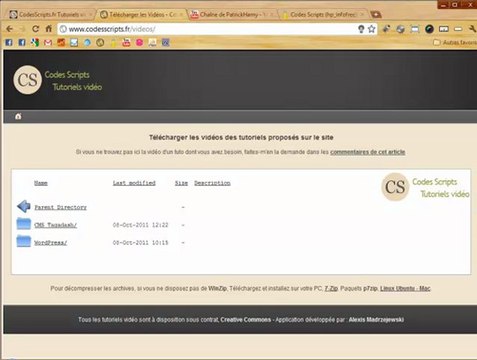
Task: Open the Linux Ubuntu - Mac link
Action: click(x=405, y=288)
